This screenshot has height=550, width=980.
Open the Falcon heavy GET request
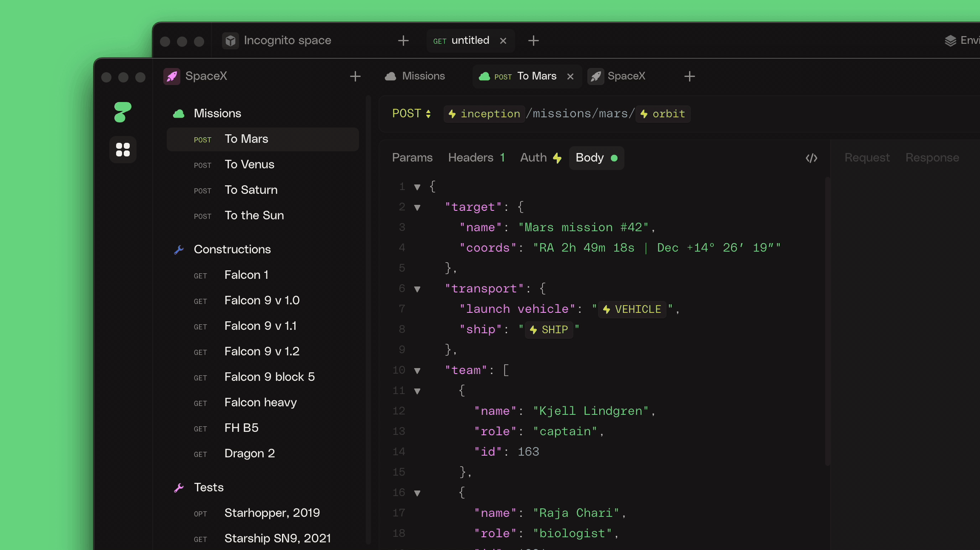260,403
